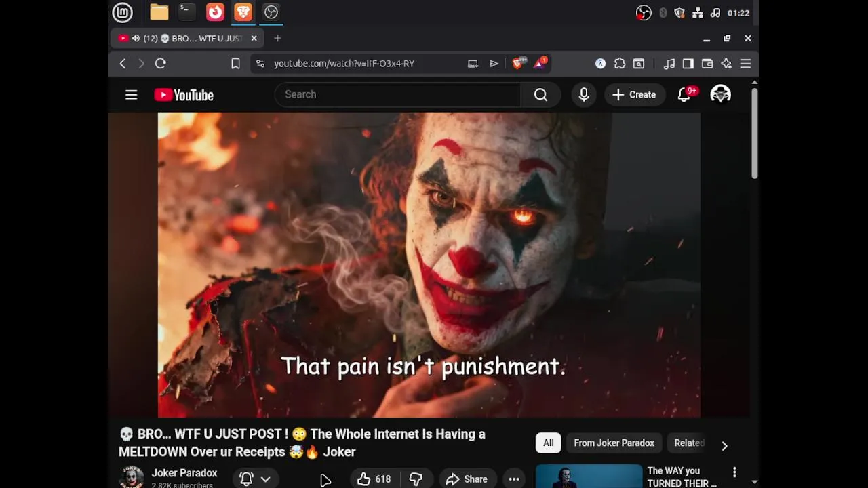Viewport: 868px width, 488px height.
Task: Open Brave Shields panel
Action: tap(518, 64)
